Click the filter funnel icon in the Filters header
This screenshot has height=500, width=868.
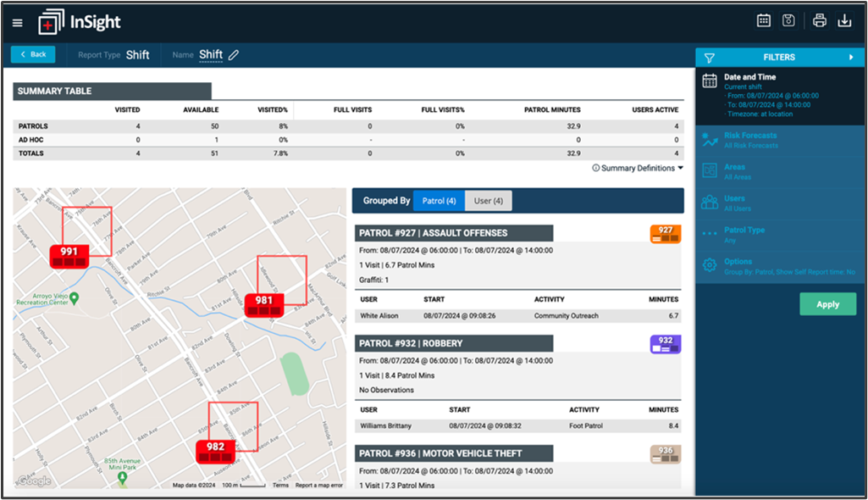[x=709, y=57]
